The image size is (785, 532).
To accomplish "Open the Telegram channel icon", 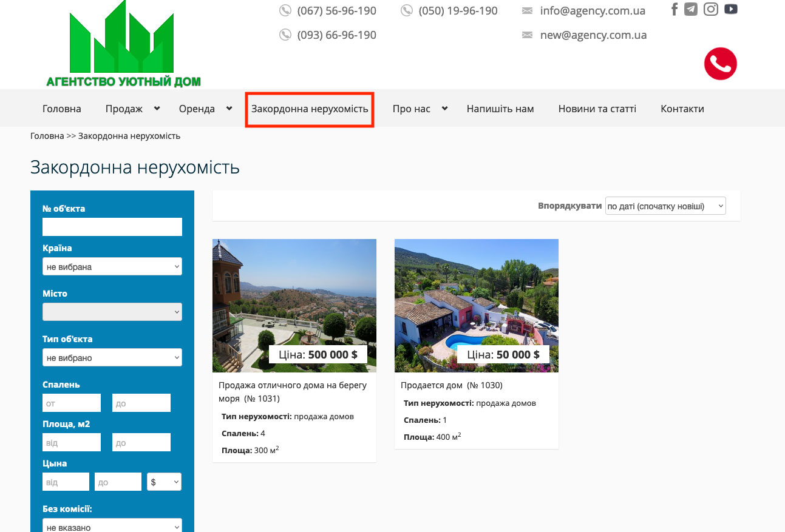I will click(691, 9).
